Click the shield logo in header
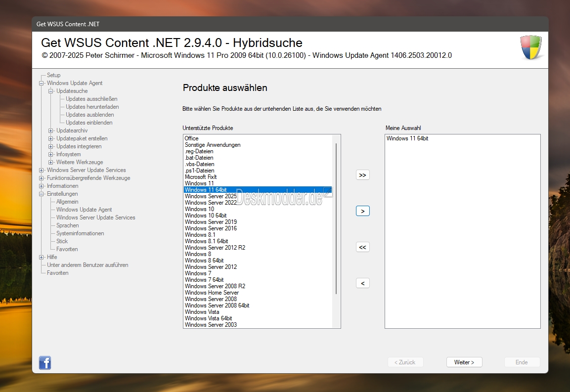Image resolution: width=570 pixels, height=392 pixels. [x=531, y=47]
